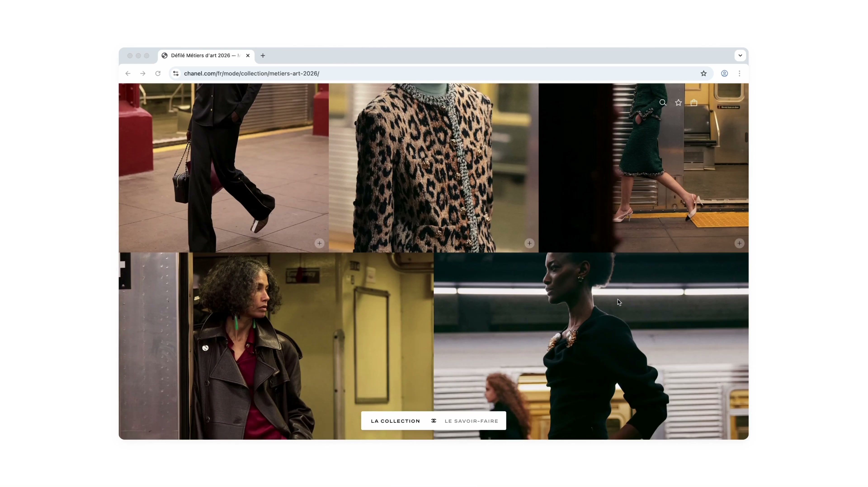Open the Chanel site search icon

coord(663,103)
